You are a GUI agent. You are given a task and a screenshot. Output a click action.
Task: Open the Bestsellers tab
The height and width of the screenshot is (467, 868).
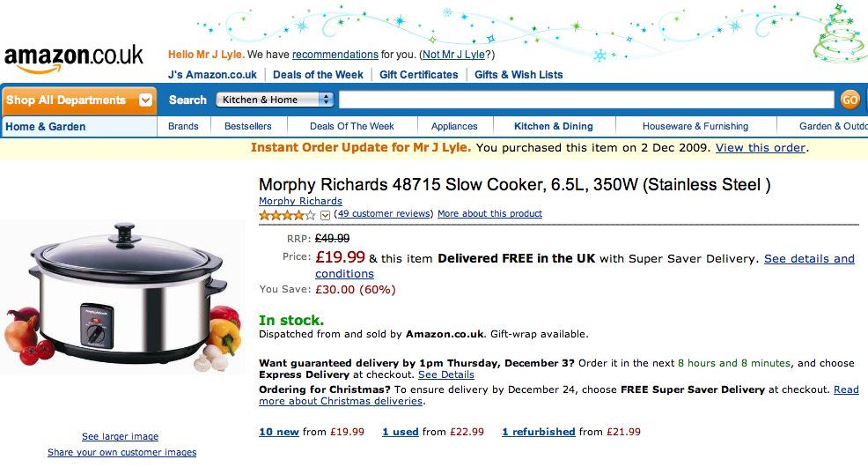point(247,126)
